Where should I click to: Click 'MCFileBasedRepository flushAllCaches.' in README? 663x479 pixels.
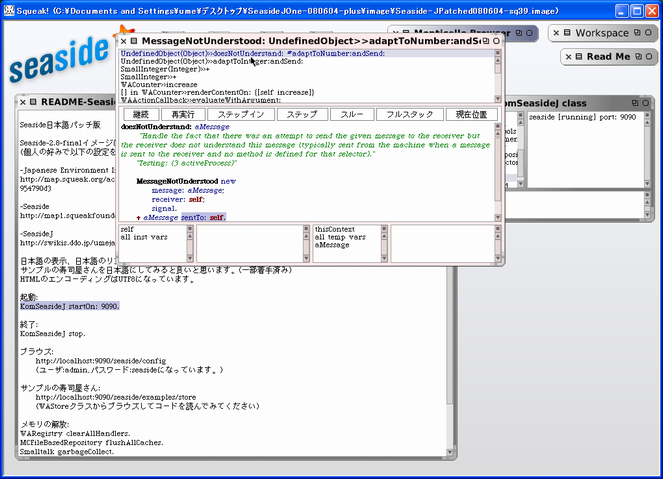(91, 443)
